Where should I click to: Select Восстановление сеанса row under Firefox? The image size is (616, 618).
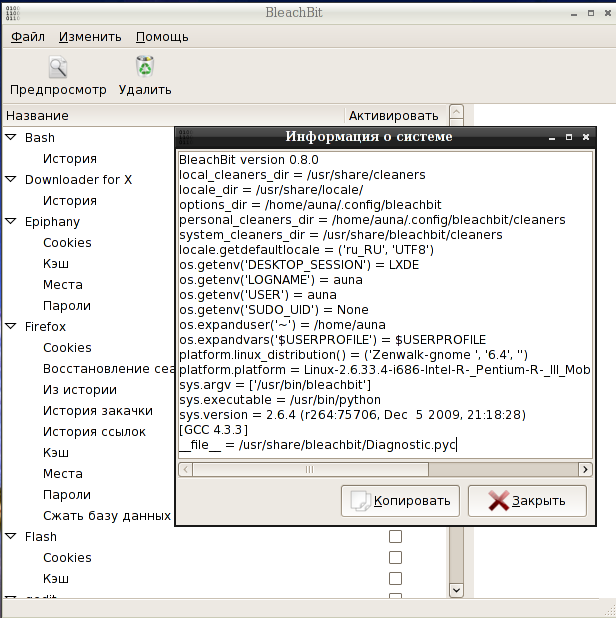pyautogui.click(x=108, y=369)
